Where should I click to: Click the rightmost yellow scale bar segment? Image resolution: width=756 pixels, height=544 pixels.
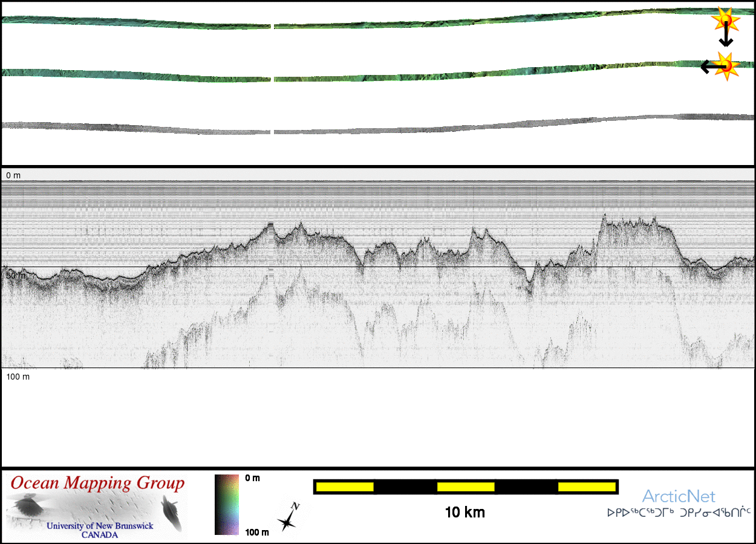point(586,487)
